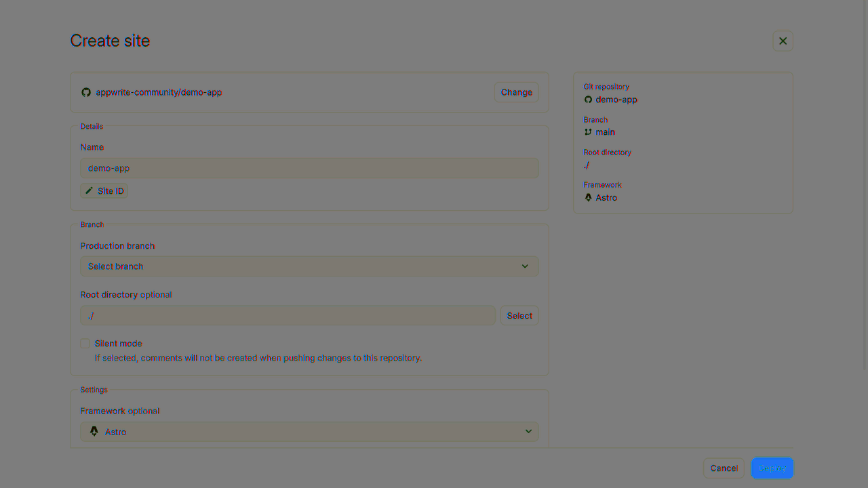Click the Site ID button
The image size is (868, 488).
[104, 190]
